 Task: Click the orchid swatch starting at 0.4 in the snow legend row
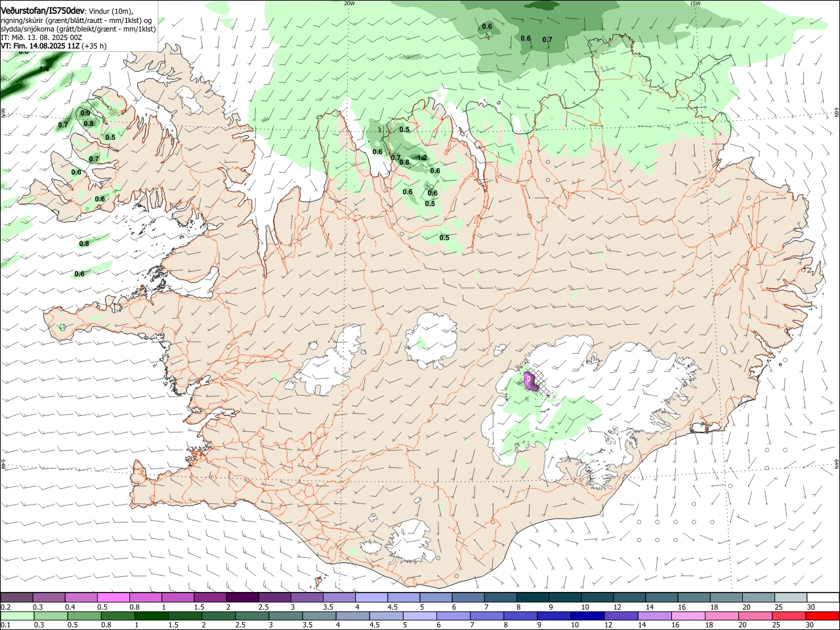(80, 597)
